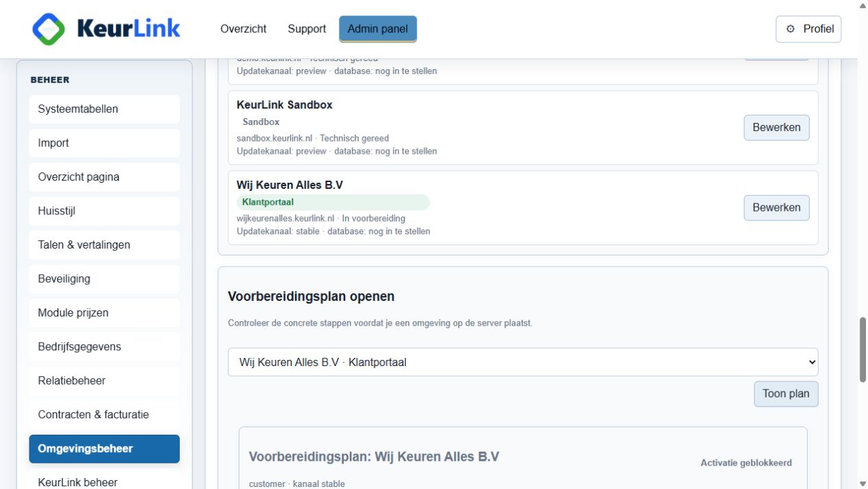Viewport: 868px width, 489px height.
Task: Open Contracten & facturatie
Action: [104, 415]
